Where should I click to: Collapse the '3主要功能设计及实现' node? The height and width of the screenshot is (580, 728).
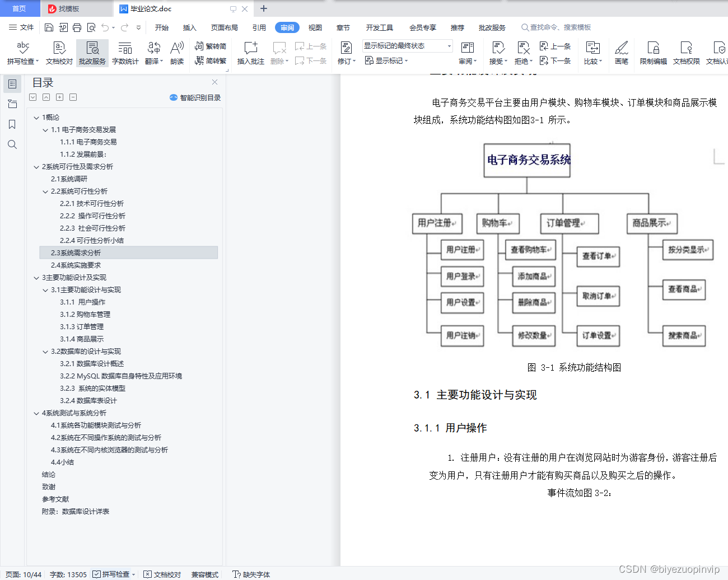(36, 278)
